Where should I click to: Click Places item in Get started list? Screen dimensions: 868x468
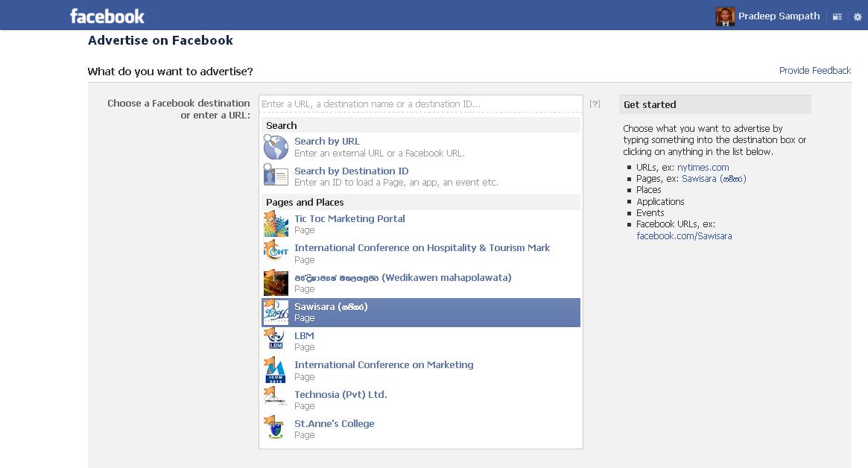[649, 190]
